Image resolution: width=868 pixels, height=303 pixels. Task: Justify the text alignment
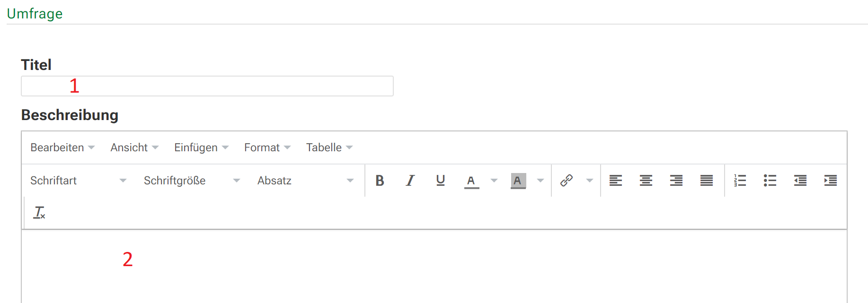tap(706, 181)
